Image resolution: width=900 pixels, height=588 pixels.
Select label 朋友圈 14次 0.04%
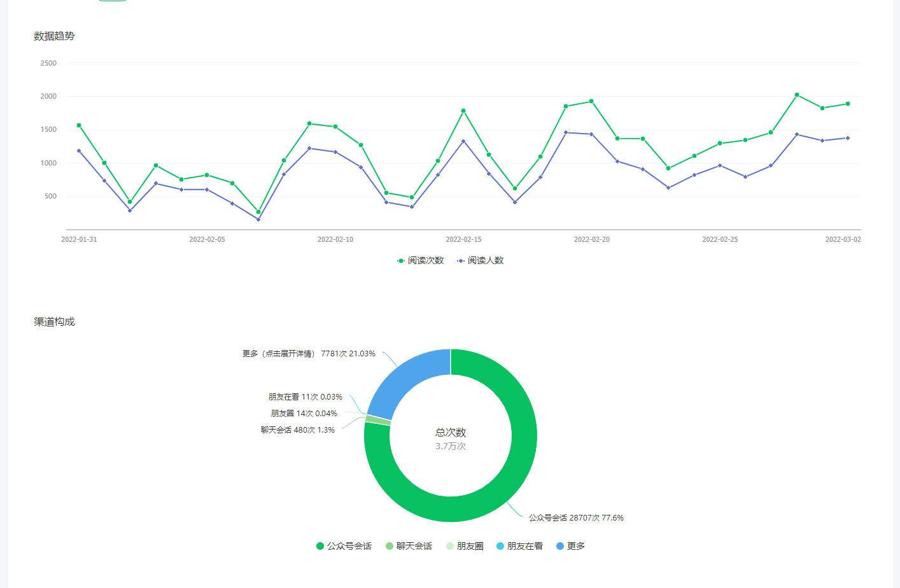coord(304,414)
